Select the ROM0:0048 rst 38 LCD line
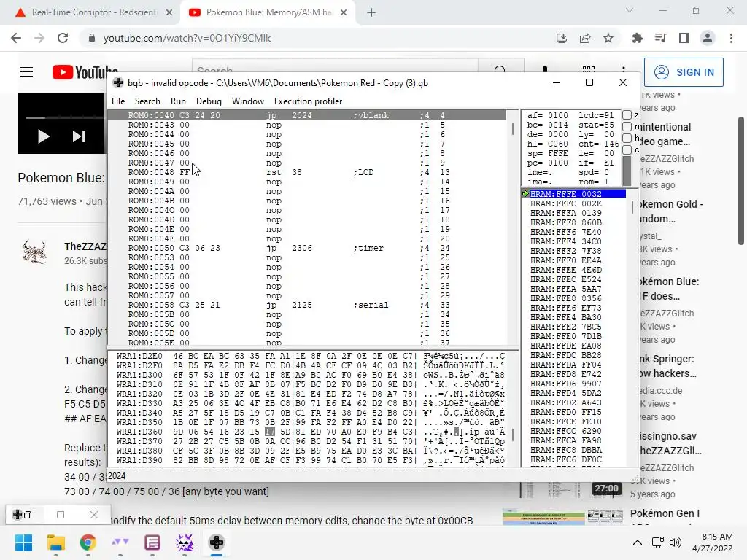The image size is (747, 560). pyautogui.click(x=307, y=172)
